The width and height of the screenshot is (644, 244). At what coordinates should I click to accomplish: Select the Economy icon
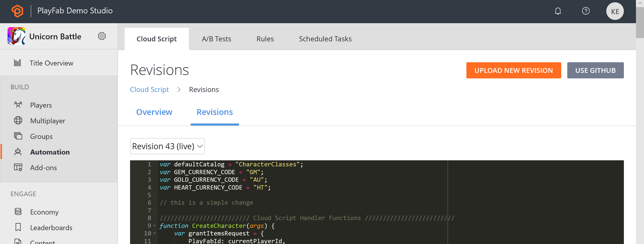(18, 212)
